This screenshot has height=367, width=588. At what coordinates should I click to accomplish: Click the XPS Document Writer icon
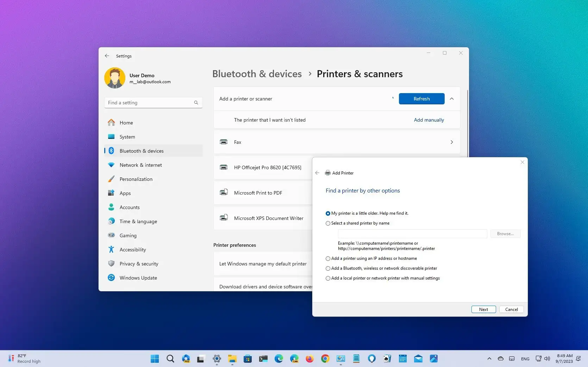point(224,218)
